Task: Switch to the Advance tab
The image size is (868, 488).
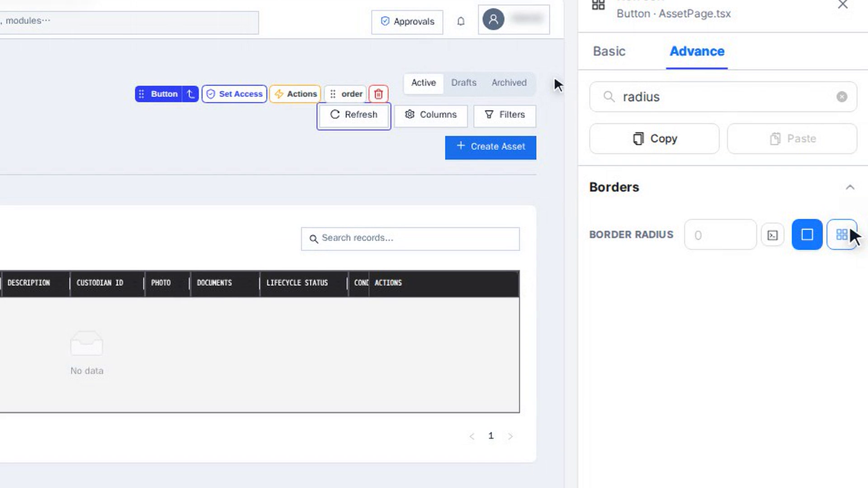Action: 697,52
